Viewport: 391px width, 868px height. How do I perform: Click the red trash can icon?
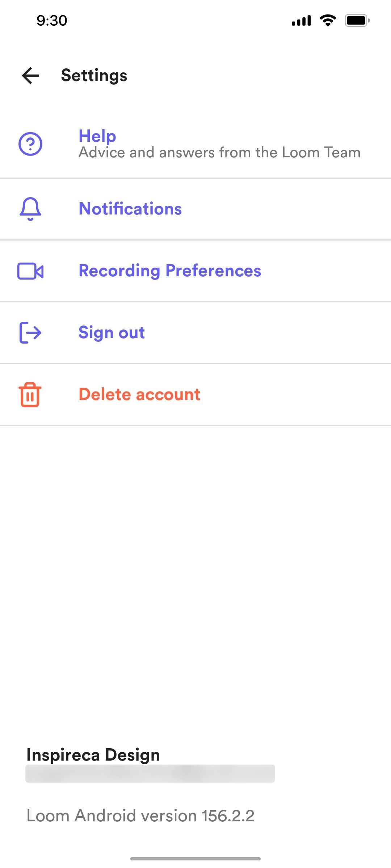point(30,395)
